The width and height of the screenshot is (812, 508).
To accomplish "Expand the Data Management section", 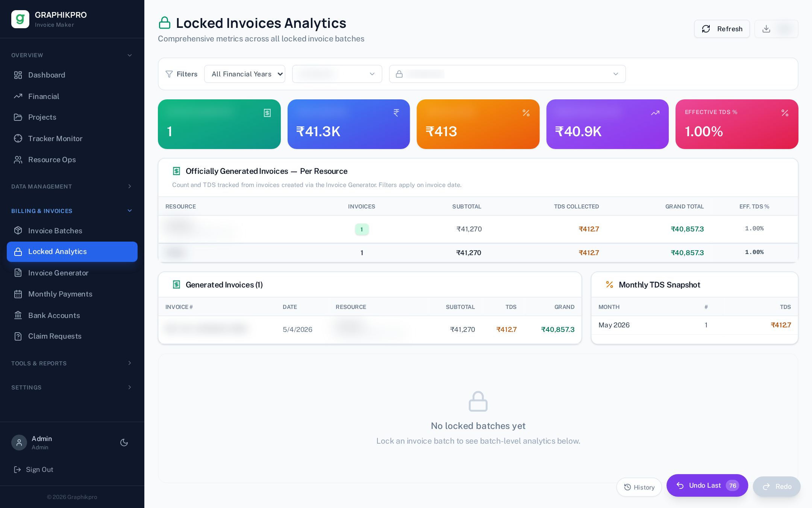I will tap(72, 187).
